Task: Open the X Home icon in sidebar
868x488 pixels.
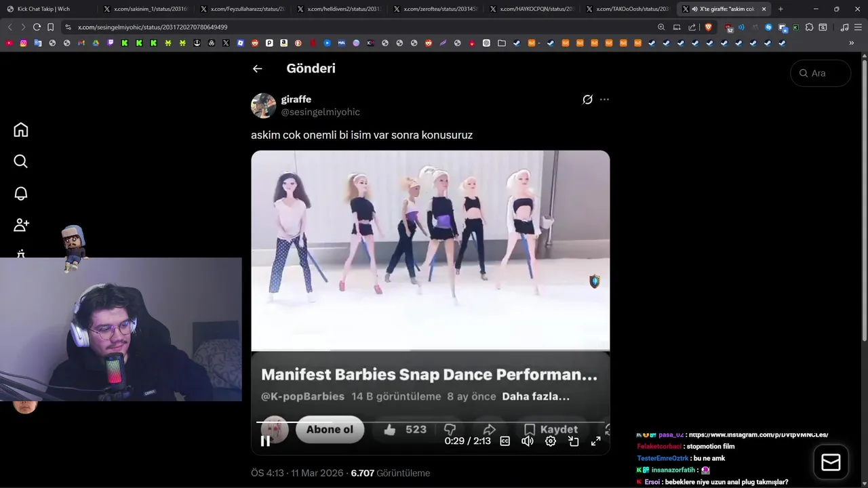Action: 21,129
